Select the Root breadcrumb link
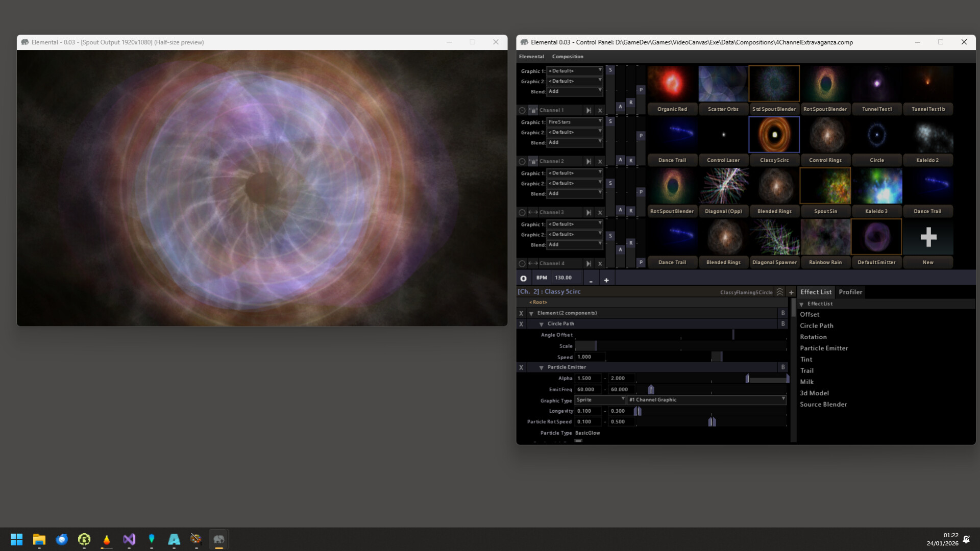Viewport: 980px width, 551px height. (538, 302)
